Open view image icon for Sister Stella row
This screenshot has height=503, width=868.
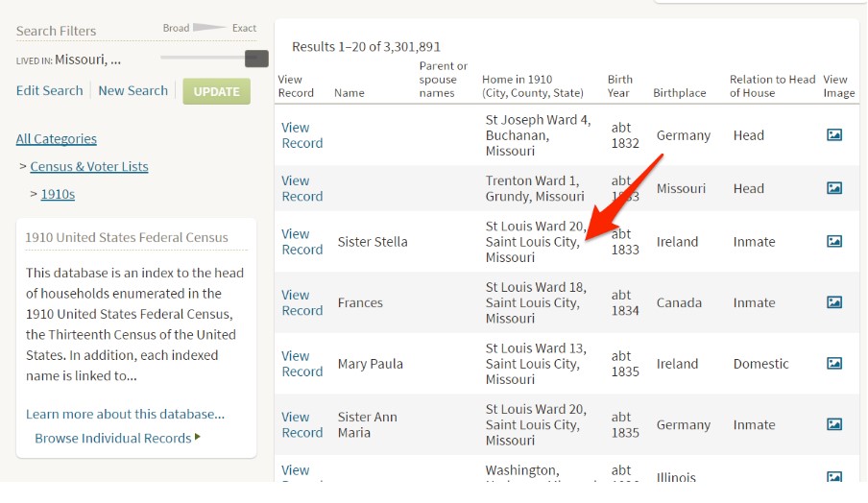[x=834, y=241]
